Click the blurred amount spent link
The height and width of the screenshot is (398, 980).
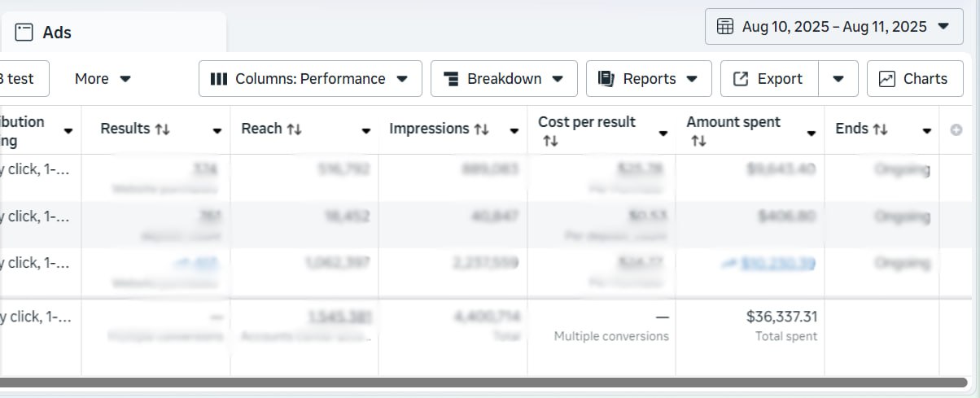[777, 263]
